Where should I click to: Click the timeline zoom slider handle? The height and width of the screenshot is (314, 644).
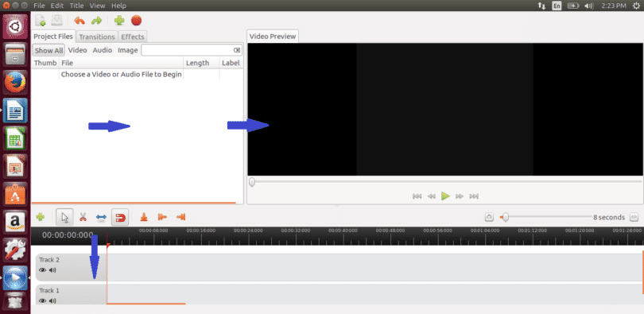coord(506,217)
